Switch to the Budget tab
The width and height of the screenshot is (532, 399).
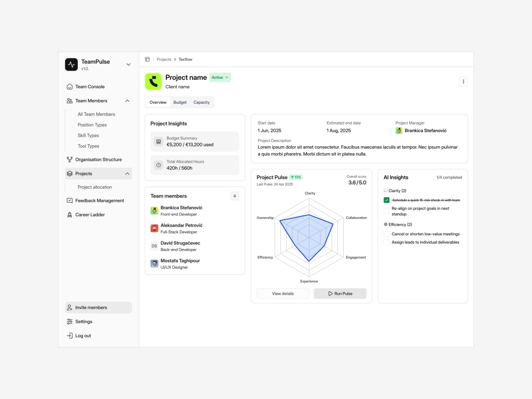(180, 102)
